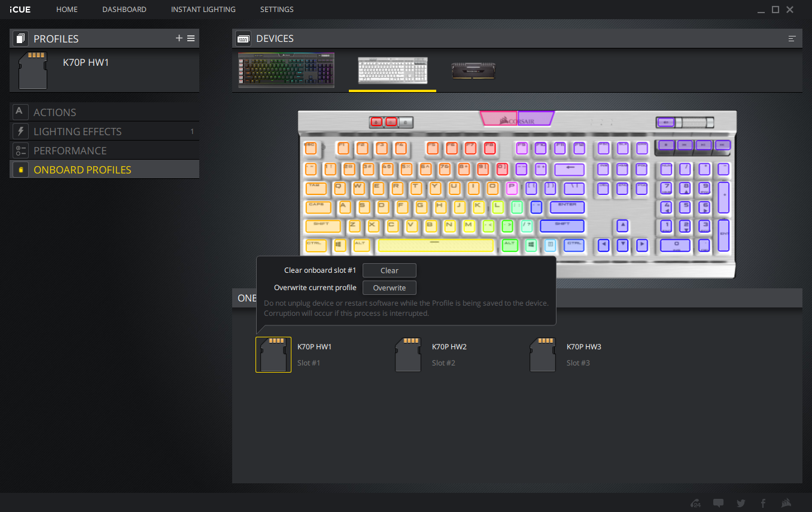Click the iCUE logo text
This screenshot has height=512, width=812.
[21, 10]
